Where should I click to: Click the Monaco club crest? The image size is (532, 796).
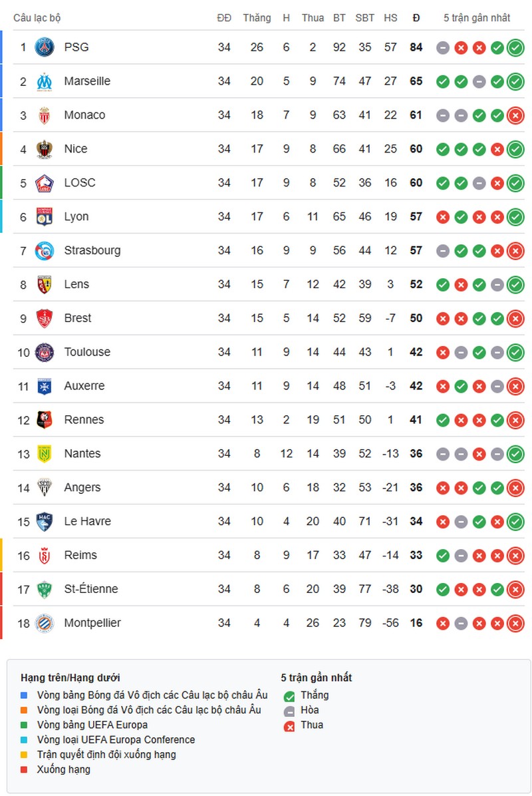tap(44, 115)
